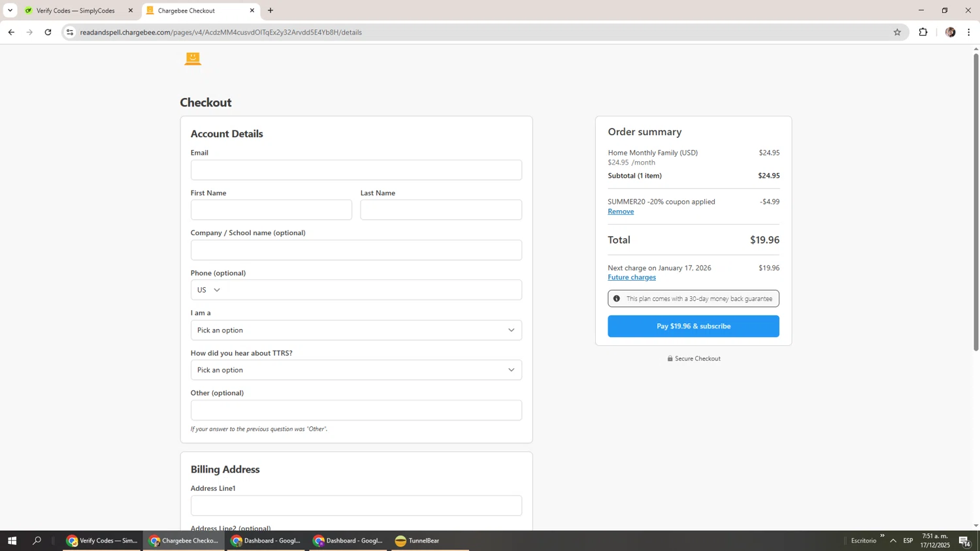Click the Total amount $19.96
Viewport: 980px width, 551px height.
764,240
